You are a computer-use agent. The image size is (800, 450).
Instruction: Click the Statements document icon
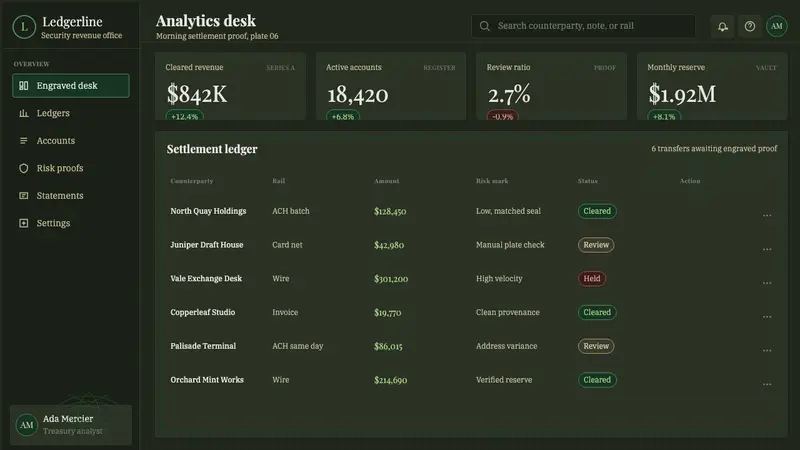click(23, 196)
